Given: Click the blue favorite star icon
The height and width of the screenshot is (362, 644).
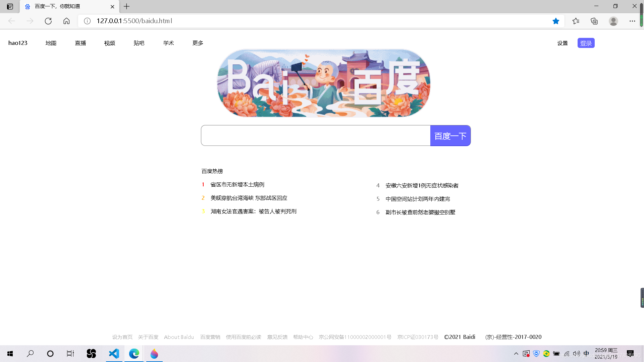Looking at the screenshot, I should pyautogui.click(x=556, y=21).
